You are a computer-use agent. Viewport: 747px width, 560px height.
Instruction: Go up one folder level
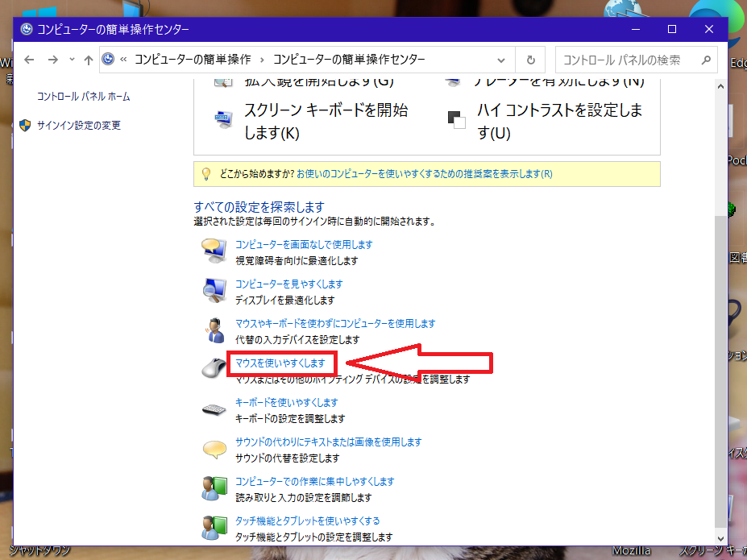tap(88, 60)
